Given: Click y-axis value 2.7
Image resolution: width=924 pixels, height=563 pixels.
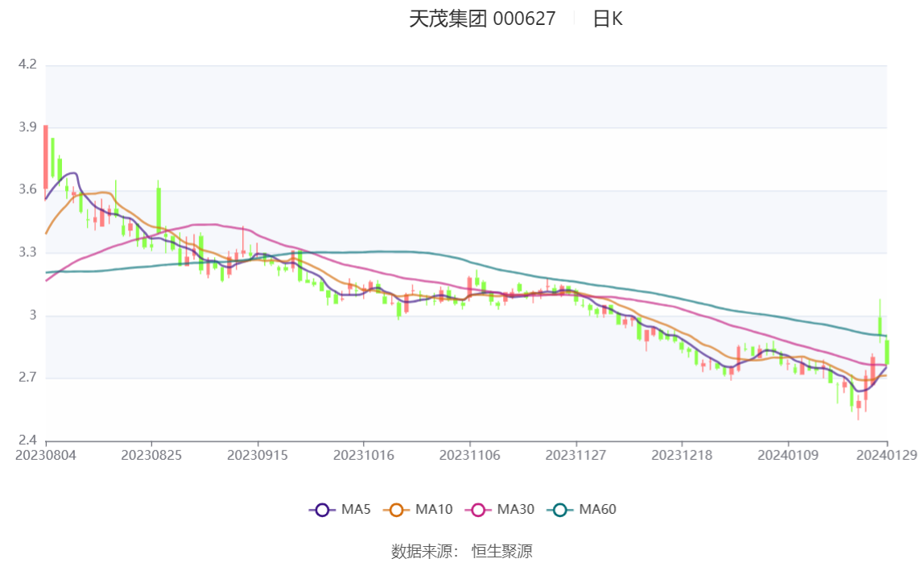Looking at the screenshot, I should (27, 377).
